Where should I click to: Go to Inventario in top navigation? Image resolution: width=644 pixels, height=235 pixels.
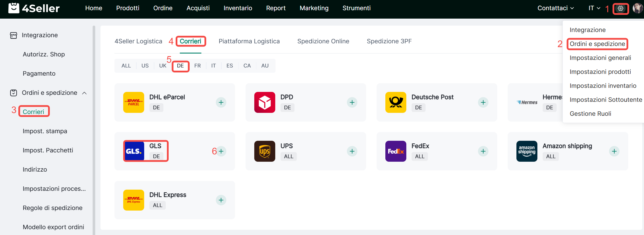click(238, 8)
